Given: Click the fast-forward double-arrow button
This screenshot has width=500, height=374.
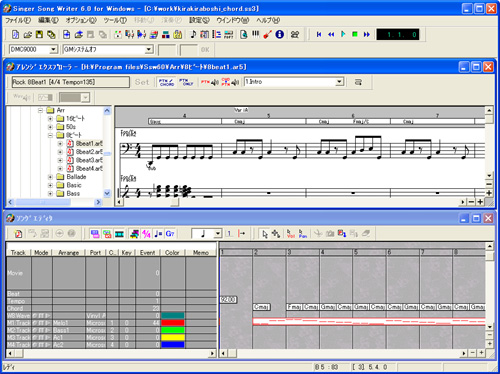Looking at the screenshot, I should pos(367,34).
